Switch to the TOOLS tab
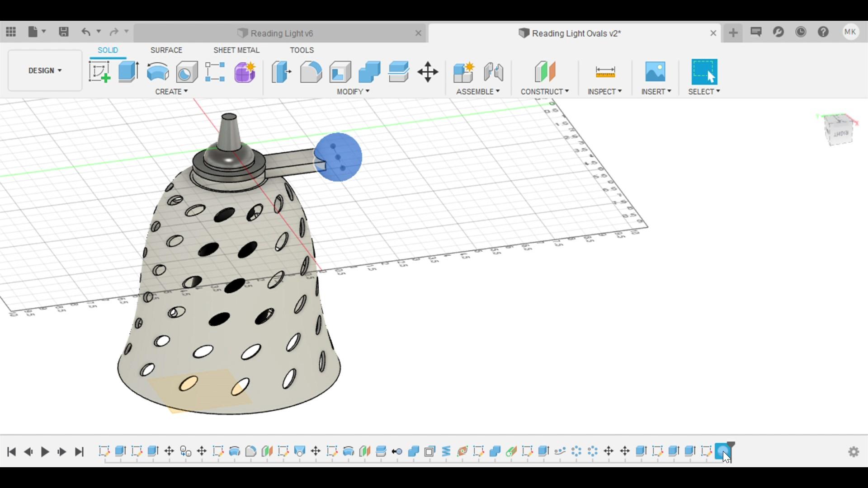This screenshot has height=488, width=868. click(x=302, y=50)
